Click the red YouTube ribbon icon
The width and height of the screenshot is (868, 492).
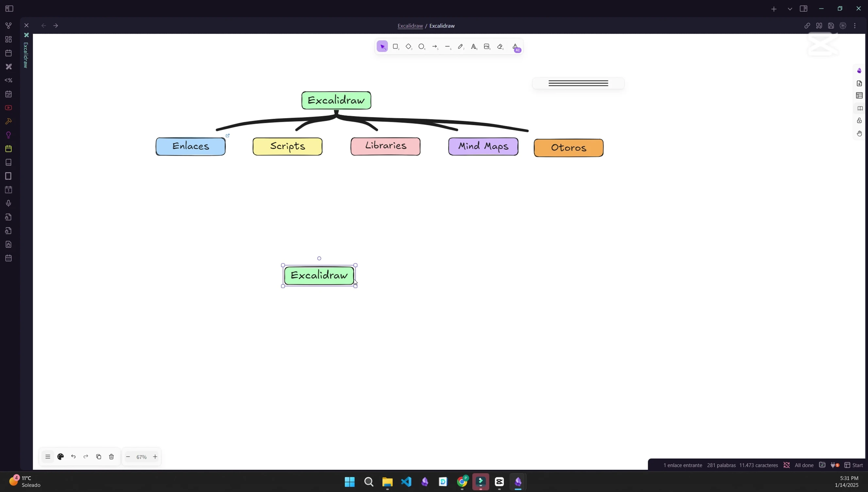8,108
